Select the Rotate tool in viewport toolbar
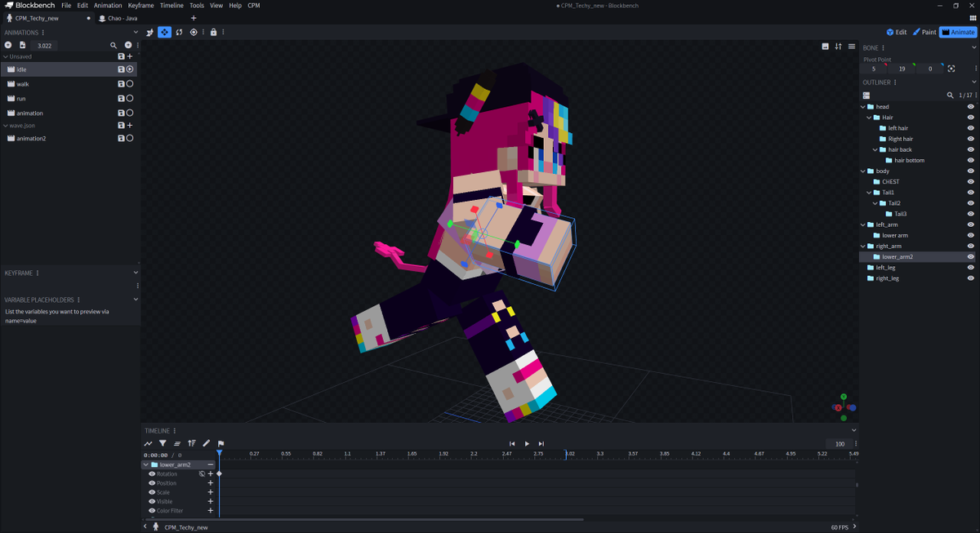 (x=179, y=32)
